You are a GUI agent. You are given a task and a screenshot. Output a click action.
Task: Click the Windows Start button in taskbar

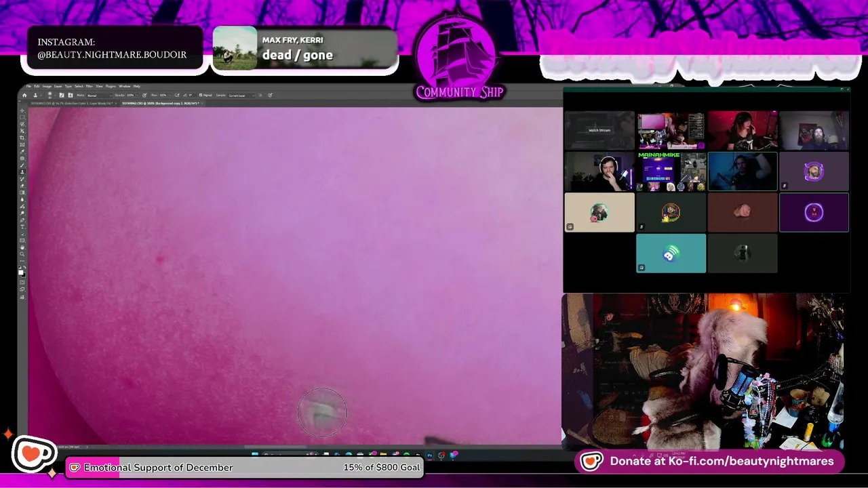[x=254, y=454]
